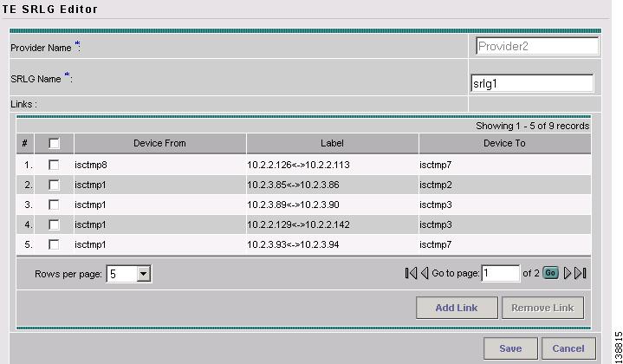This screenshot has width=623, height=364.
Task: Click Device To isctmp7 in row 1
Action: pyautogui.click(x=436, y=165)
